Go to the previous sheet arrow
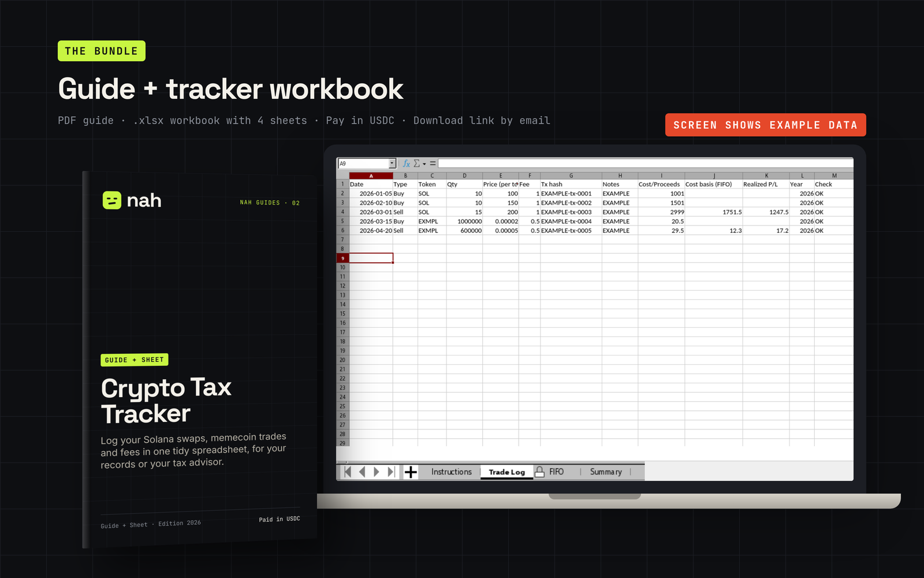The image size is (924, 578). coord(362,472)
